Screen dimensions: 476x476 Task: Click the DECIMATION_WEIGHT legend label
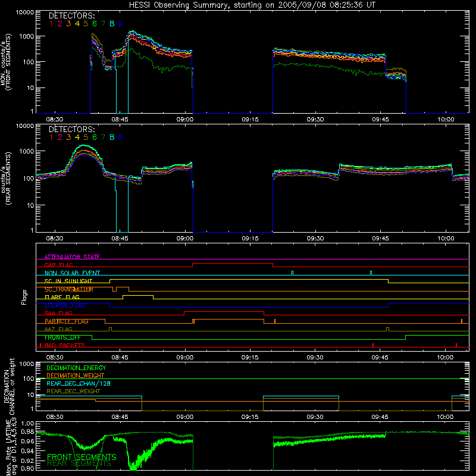tap(76, 376)
